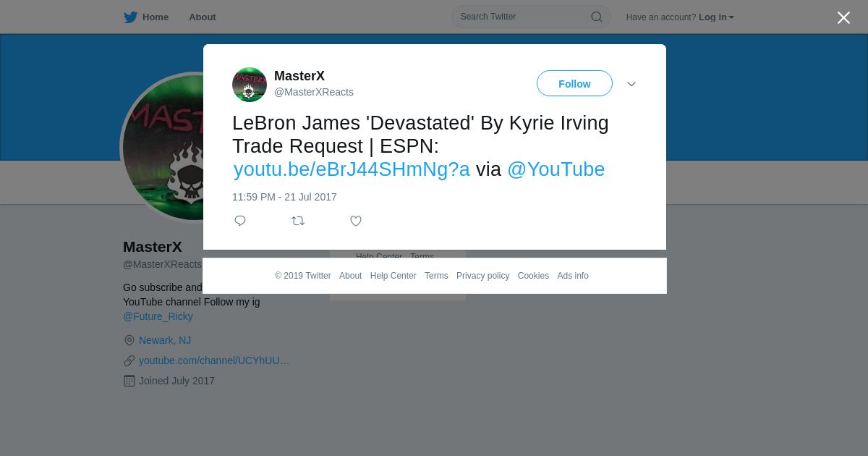Reply to the tweet

pos(240,221)
